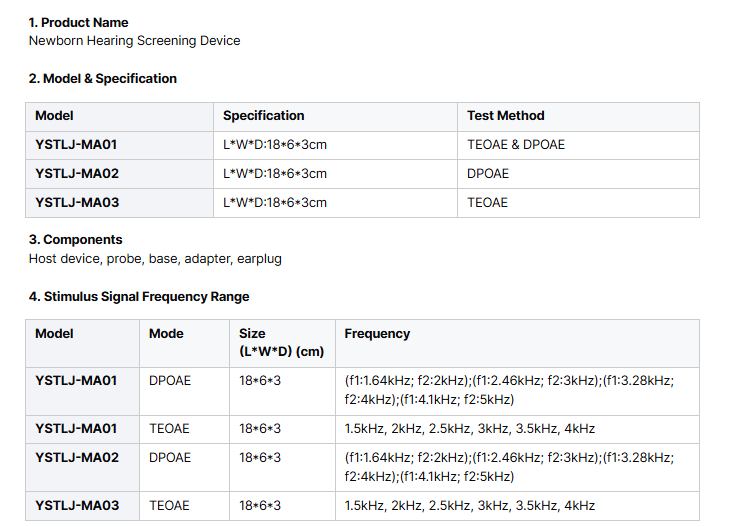Click the "Frequency" column header
Viewport: 742px width, 527px height.
coord(377,334)
